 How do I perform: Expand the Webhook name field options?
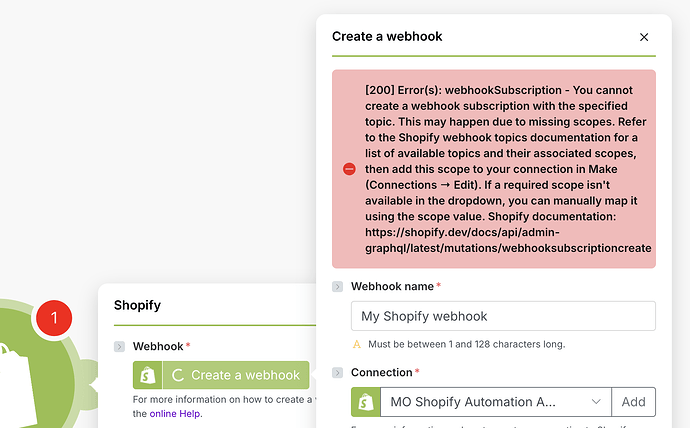[x=338, y=287]
